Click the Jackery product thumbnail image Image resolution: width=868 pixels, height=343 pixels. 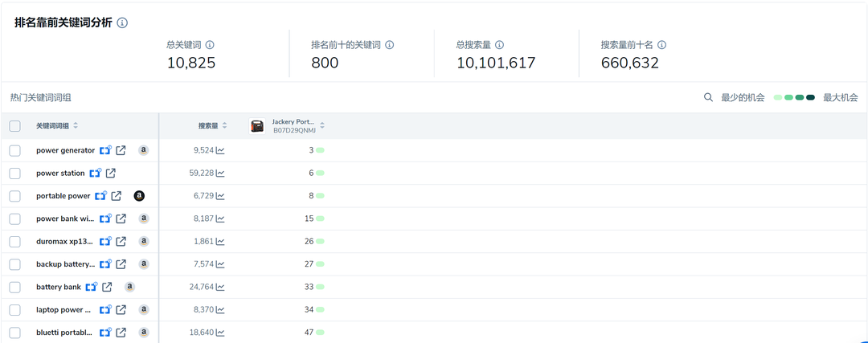(257, 126)
